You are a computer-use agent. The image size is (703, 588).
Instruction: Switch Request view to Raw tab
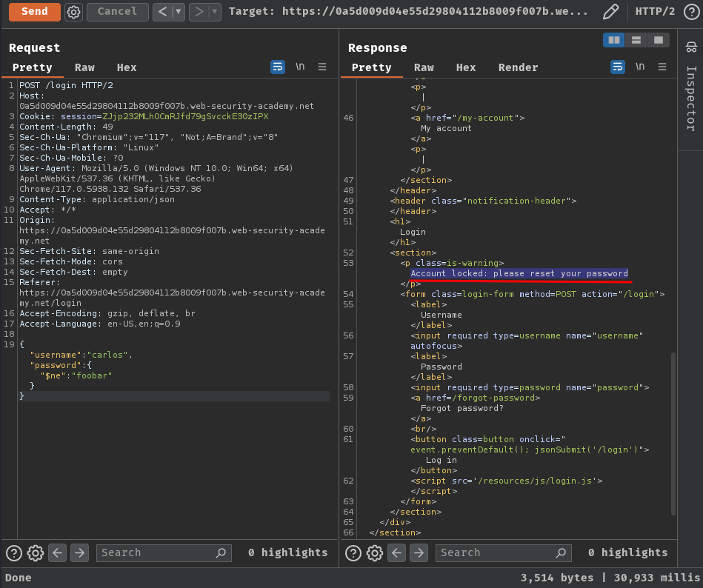pos(84,67)
